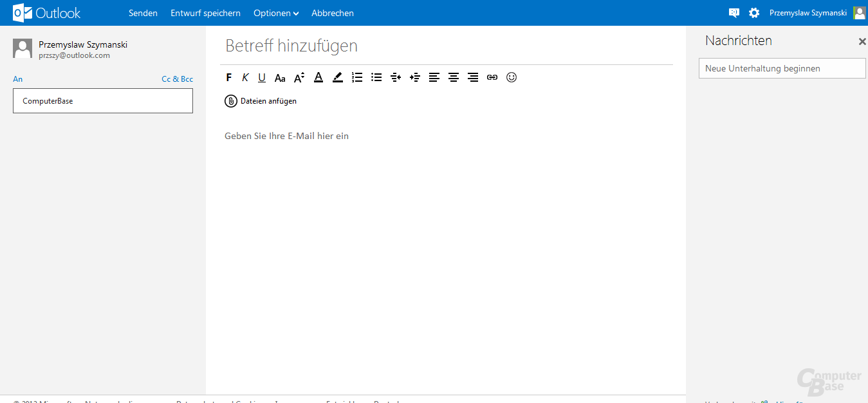Toggle bold formatting (F)
868x403 pixels.
[229, 77]
